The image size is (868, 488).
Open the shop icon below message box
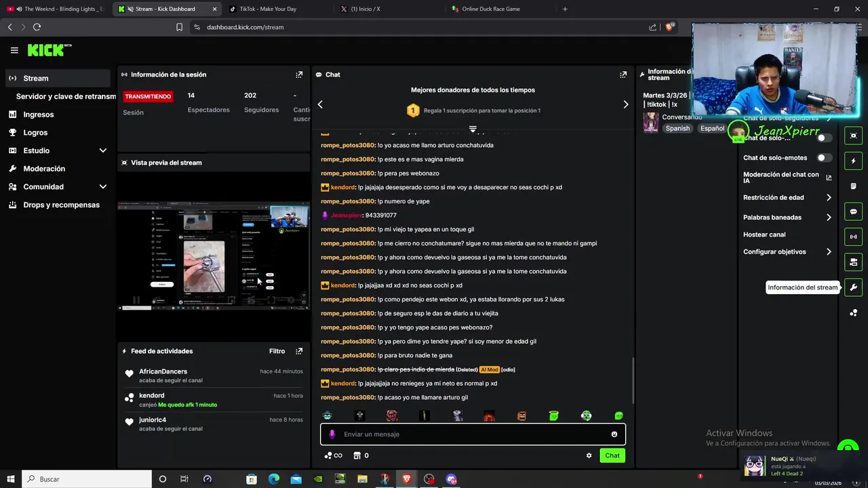[x=357, y=455]
